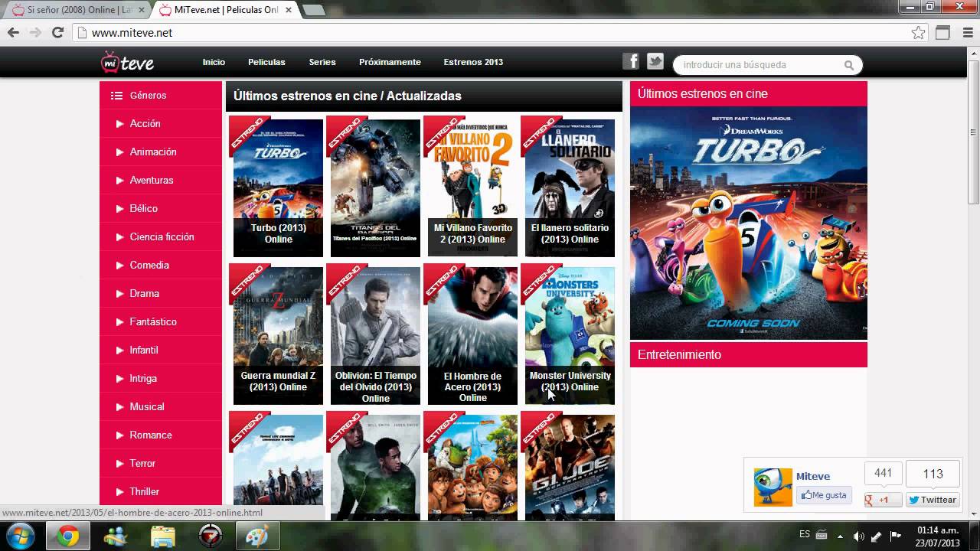
Task: Bookmark page with the star icon
Action: (x=918, y=33)
